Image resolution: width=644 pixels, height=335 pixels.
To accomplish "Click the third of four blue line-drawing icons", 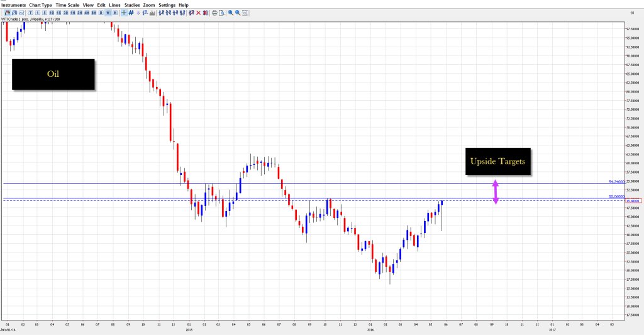I will click(x=175, y=13).
